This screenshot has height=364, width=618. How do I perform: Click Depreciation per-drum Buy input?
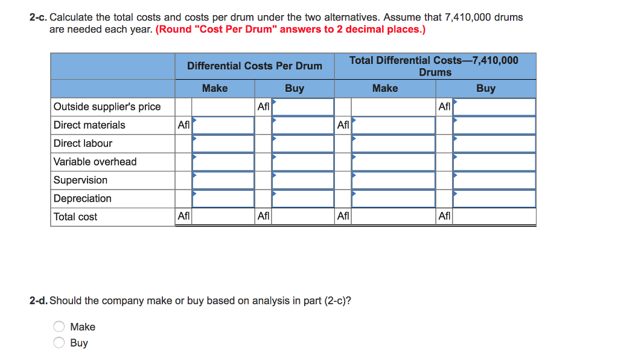[x=303, y=199]
